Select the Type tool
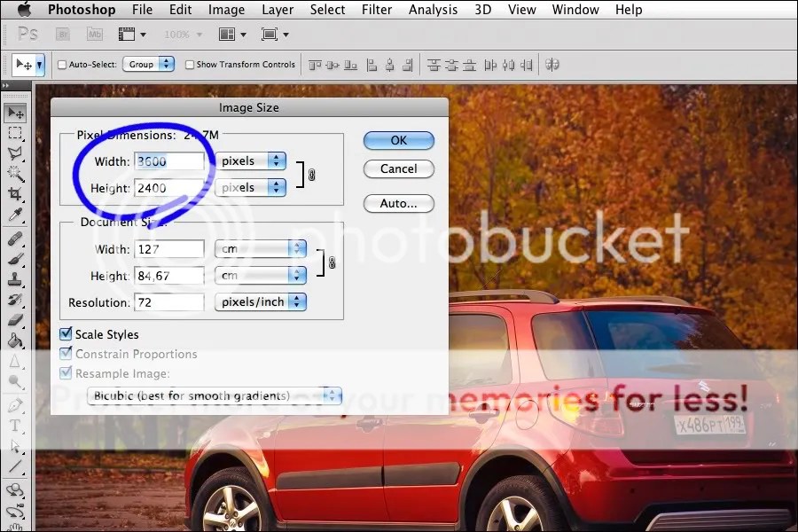 15,426
